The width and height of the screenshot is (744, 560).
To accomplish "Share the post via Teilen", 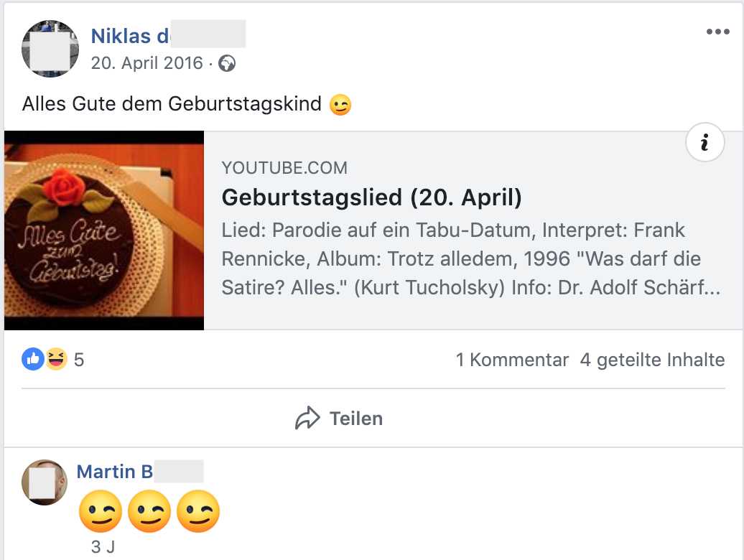I will click(339, 419).
